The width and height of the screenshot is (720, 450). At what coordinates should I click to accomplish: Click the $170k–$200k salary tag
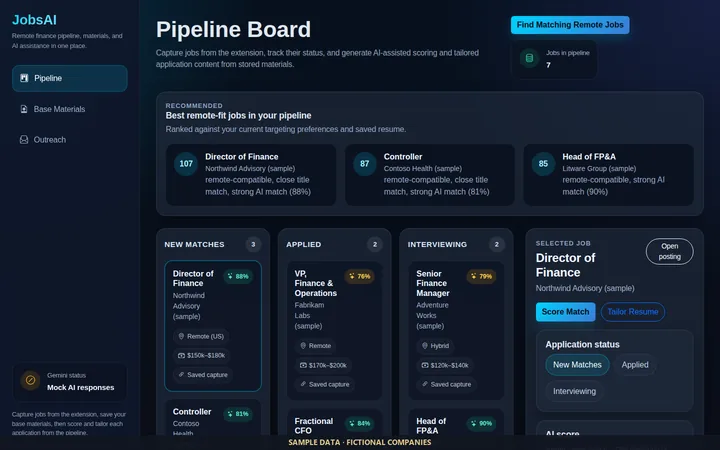(x=323, y=366)
